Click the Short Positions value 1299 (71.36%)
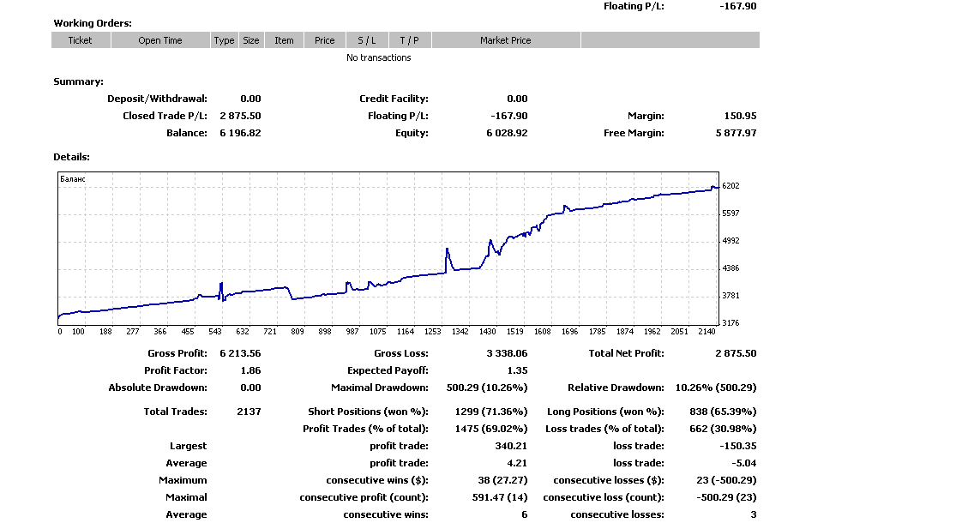This screenshot has width=980, height=523. tap(491, 412)
